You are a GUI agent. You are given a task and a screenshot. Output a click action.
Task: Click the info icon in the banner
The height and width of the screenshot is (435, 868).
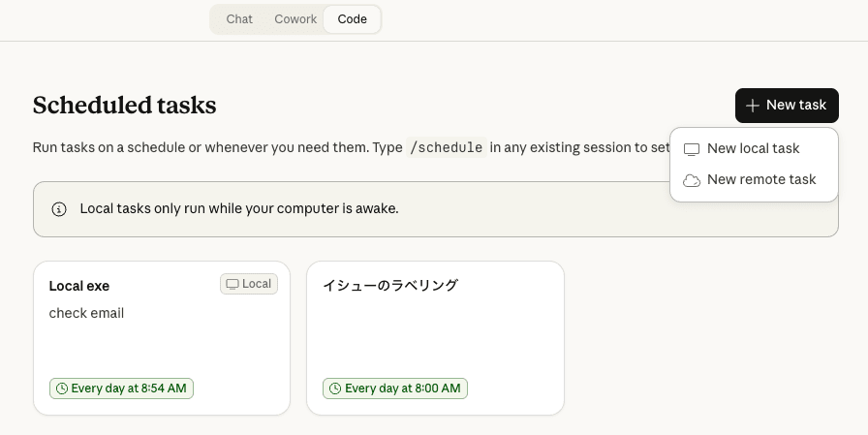[x=59, y=209]
